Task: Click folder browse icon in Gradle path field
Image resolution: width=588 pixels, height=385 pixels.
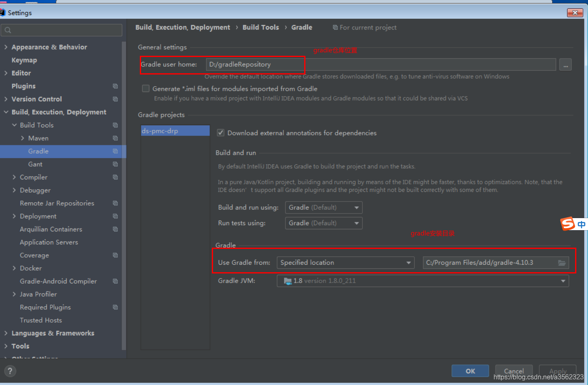Action: [x=562, y=263]
